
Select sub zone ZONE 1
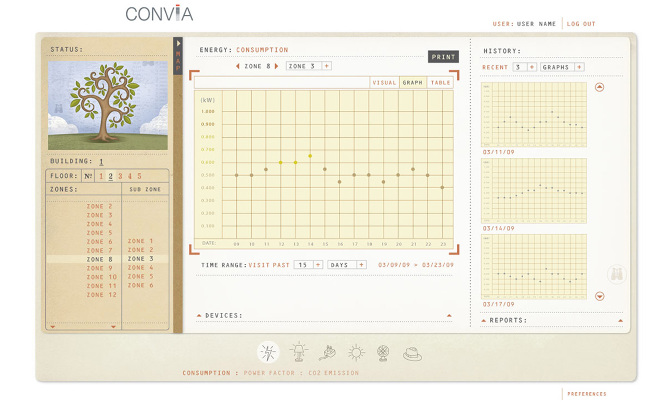[x=140, y=241]
